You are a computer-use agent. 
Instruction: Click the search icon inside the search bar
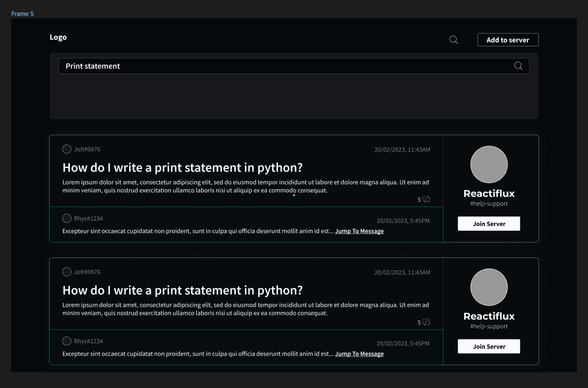pos(518,66)
